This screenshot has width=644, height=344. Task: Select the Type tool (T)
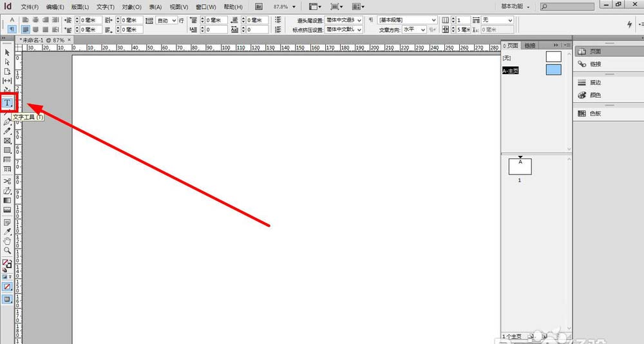pyautogui.click(x=7, y=102)
